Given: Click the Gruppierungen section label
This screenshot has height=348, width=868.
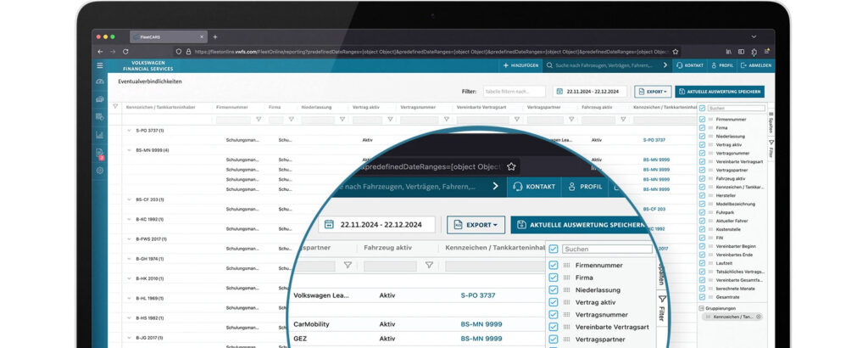Looking at the screenshot, I should tap(719, 308).
